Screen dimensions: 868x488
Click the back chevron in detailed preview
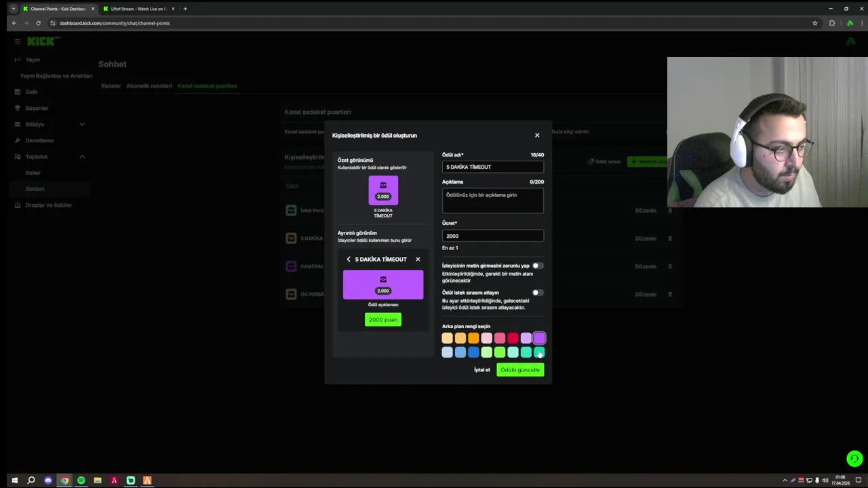(349, 259)
